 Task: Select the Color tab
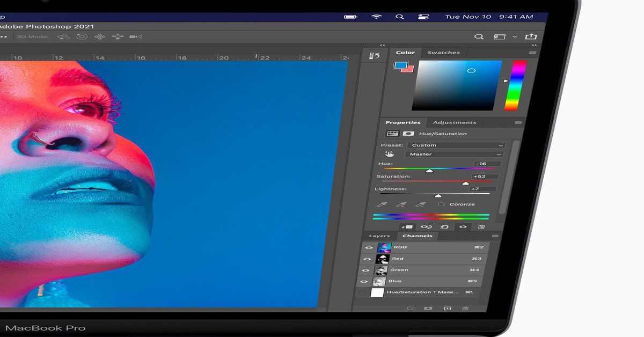405,53
